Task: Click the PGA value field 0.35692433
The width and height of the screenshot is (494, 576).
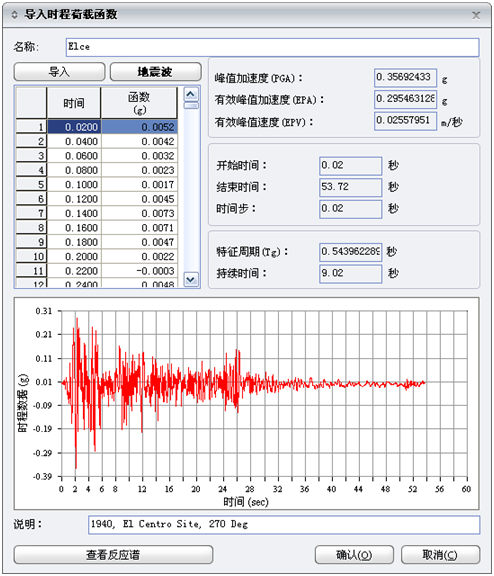Action: tap(405, 78)
